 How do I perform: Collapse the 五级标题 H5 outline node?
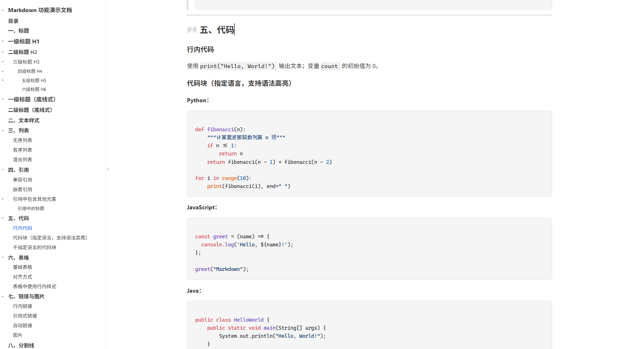(x=3, y=81)
